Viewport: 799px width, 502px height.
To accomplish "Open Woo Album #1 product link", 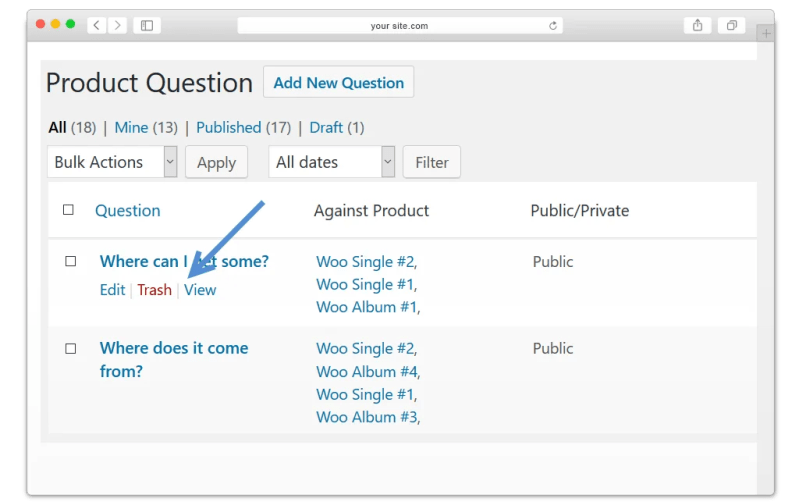I will tap(366, 307).
